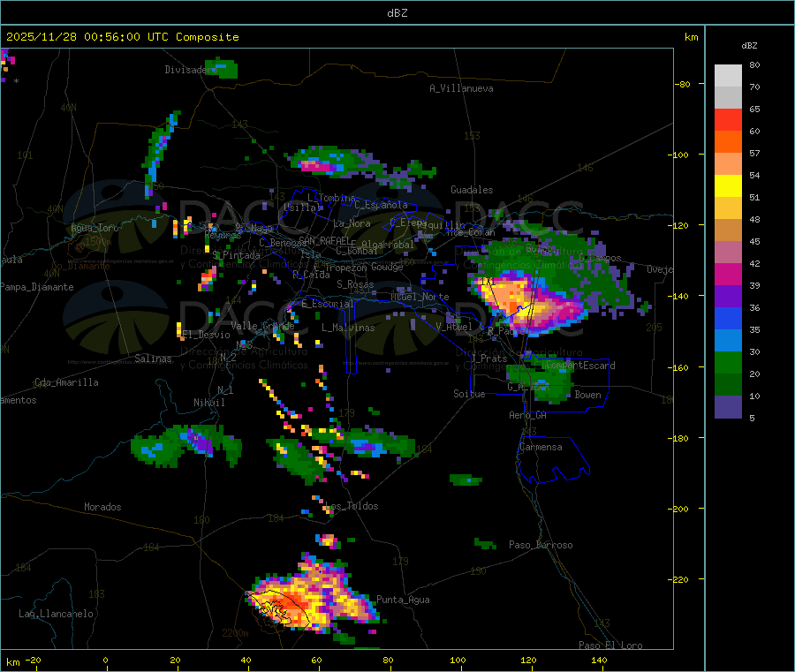Select the 'Aero_GA' label
Viewport: 795px width, 672px height.
528,415
